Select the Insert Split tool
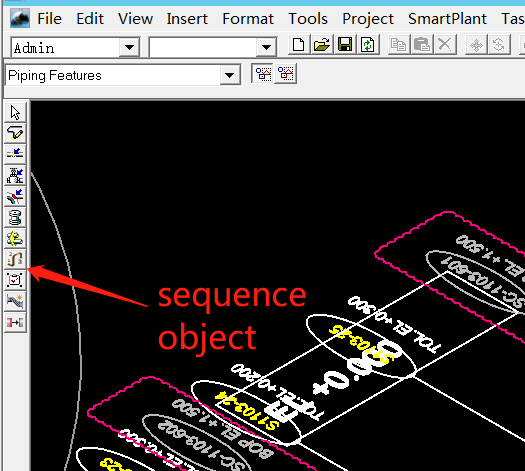 pos(15,154)
